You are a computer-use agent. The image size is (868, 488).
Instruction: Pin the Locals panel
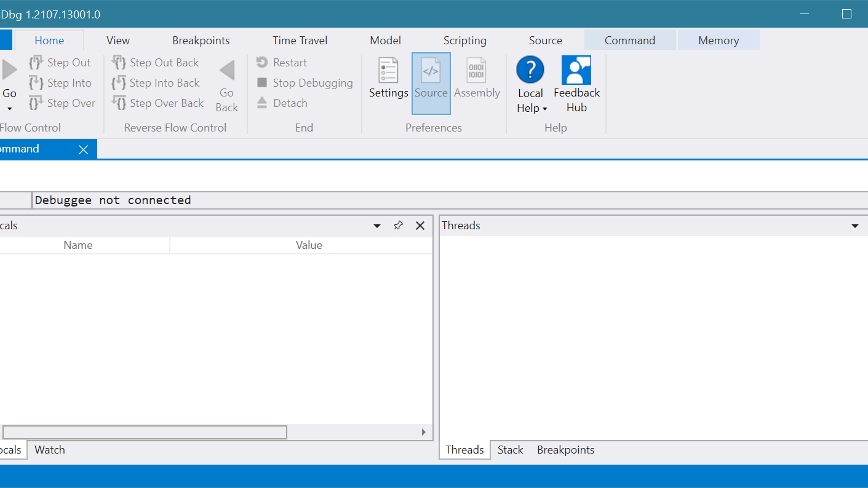coord(398,226)
